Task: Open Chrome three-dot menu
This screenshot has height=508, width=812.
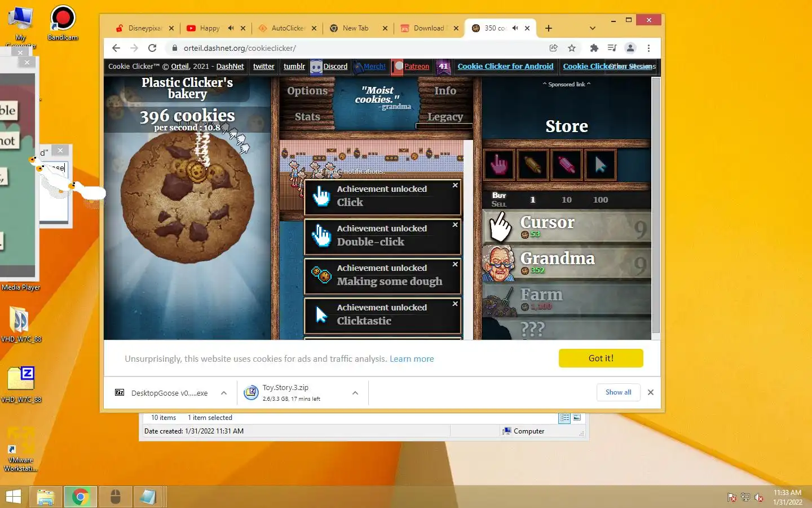Action: [649, 48]
